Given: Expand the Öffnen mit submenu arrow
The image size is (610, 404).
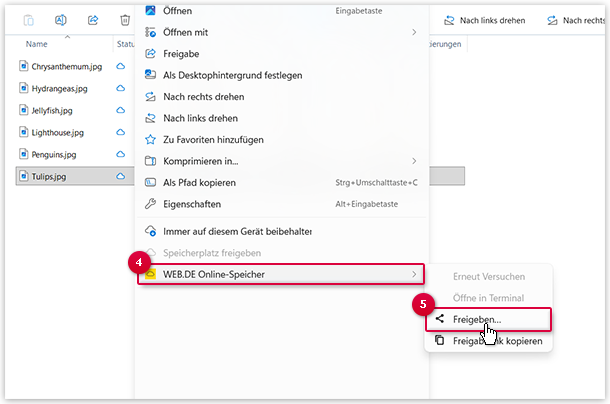Looking at the screenshot, I should 414,32.
